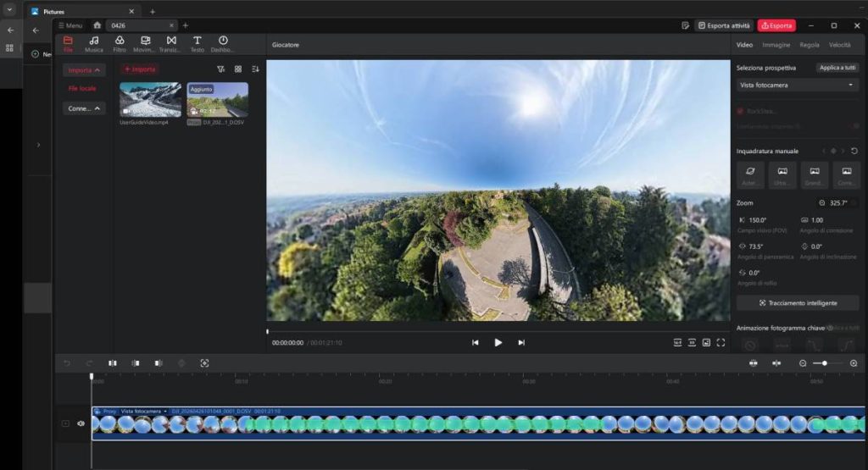The width and height of the screenshot is (868, 470).
Task: Enter fullscreen preview mode
Action: coord(721,342)
